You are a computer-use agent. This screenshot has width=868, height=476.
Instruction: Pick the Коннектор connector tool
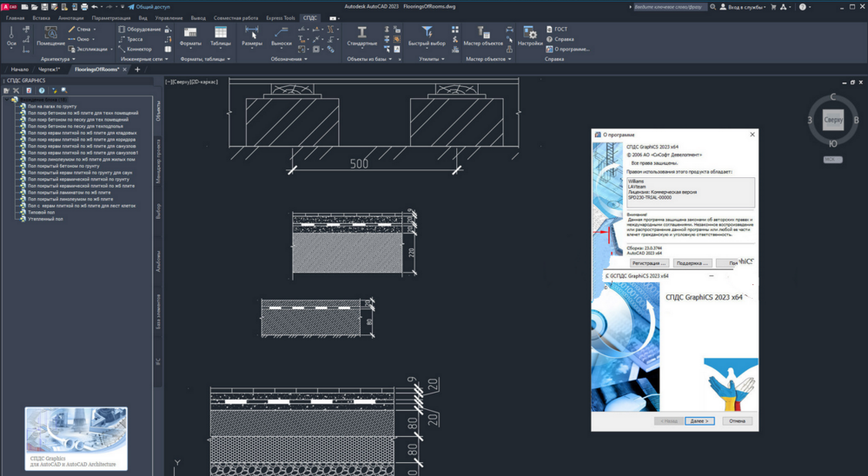135,49
